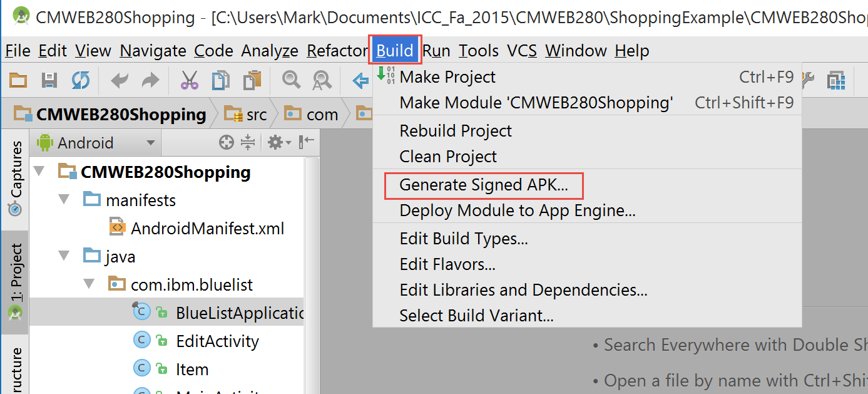Open the Run menu
The width and height of the screenshot is (868, 394).
pyautogui.click(x=436, y=51)
